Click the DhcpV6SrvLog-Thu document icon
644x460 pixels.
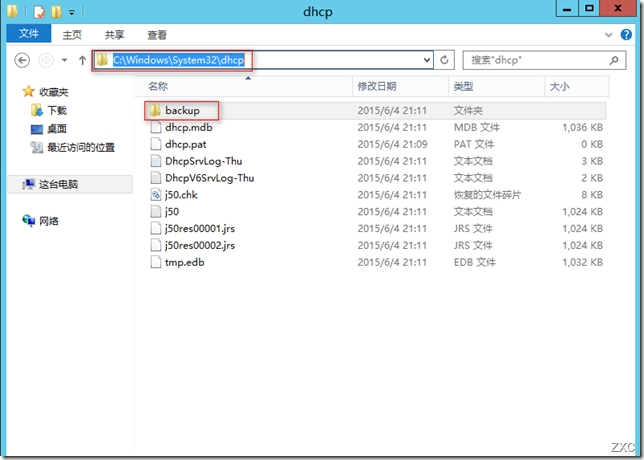click(x=156, y=178)
